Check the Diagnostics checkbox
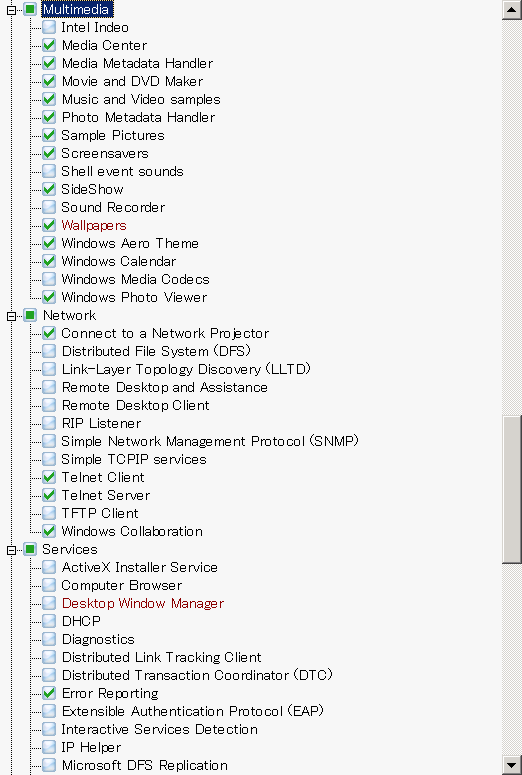 49,639
